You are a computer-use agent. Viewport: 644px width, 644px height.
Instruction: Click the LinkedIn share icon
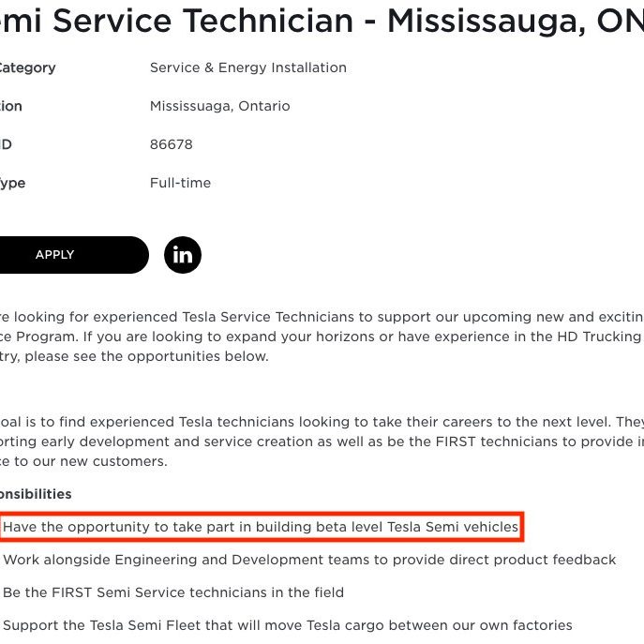pos(183,255)
